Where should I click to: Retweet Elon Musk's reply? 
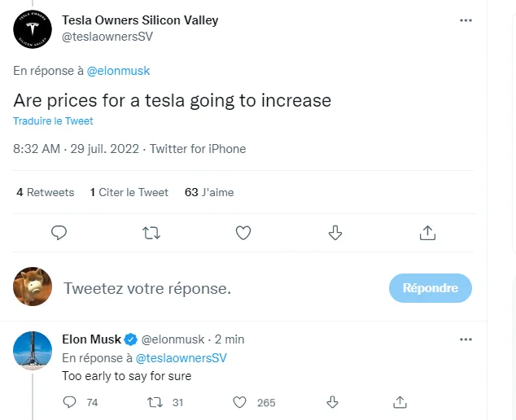(155, 402)
